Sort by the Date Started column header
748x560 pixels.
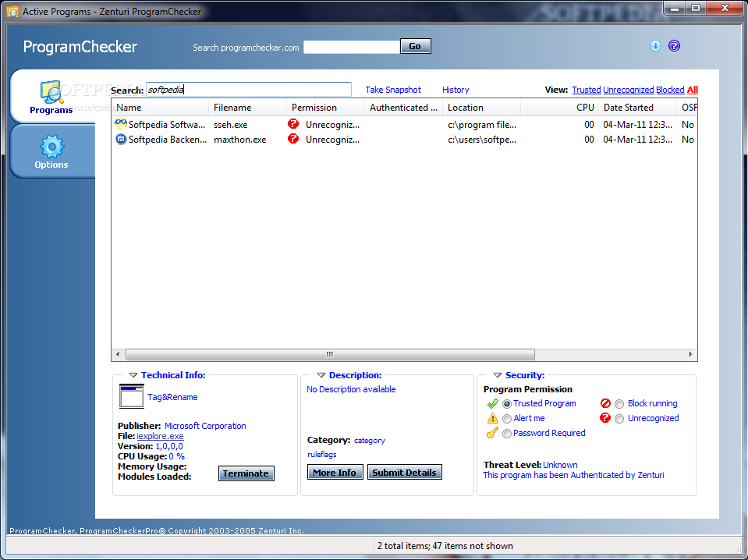pos(638,108)
